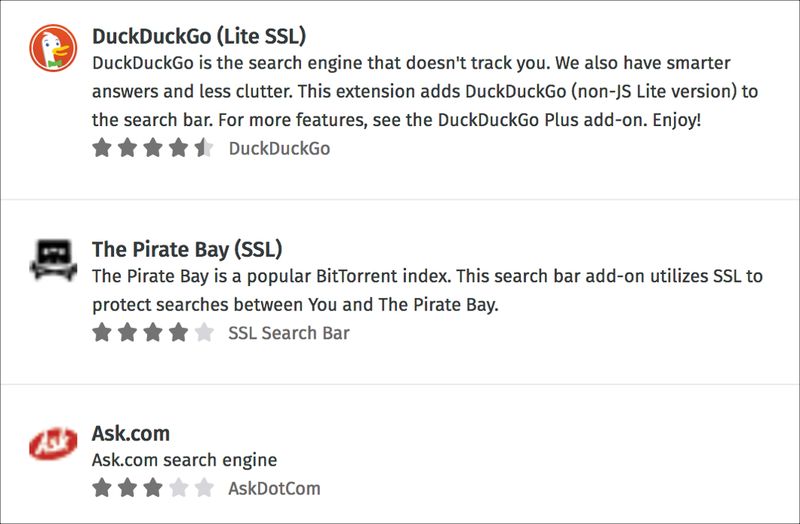Click the first star of DuckDuckGo rating
This screenshot has height=524, width=800.
pos(102,148)
